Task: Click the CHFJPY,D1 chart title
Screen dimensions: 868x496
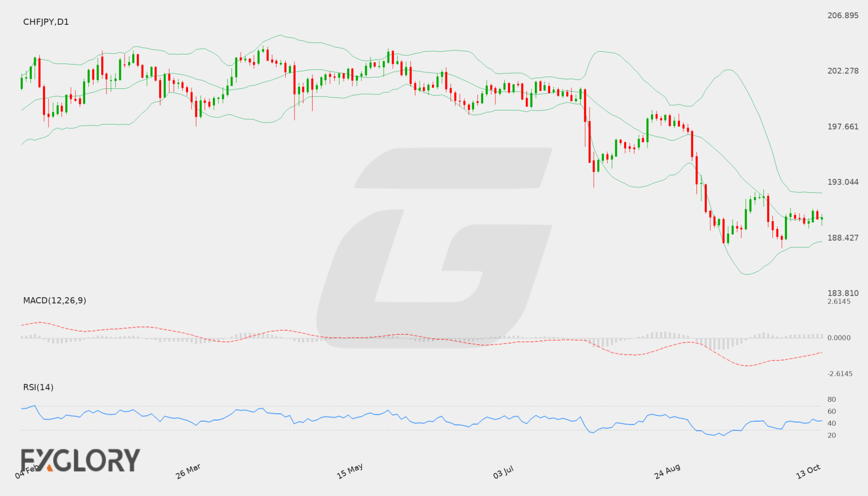Action: (x=46, y=22)
